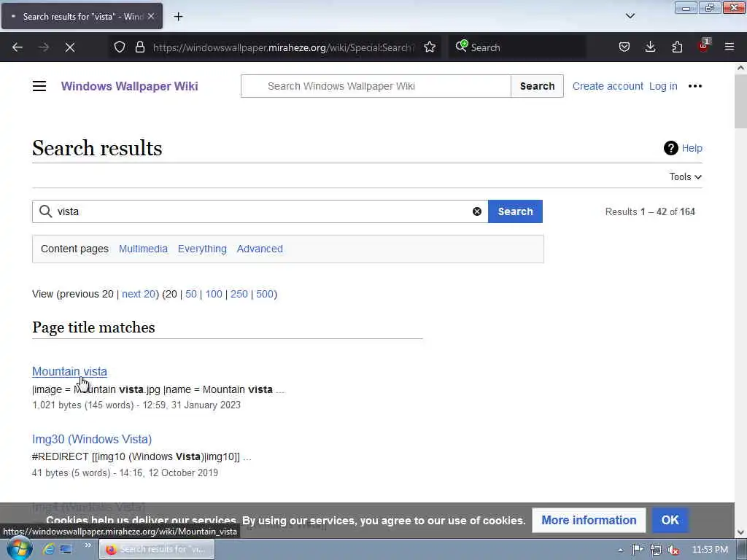Expand the Tools dropdown
The image size is (747, 560).
click(685, 176)
